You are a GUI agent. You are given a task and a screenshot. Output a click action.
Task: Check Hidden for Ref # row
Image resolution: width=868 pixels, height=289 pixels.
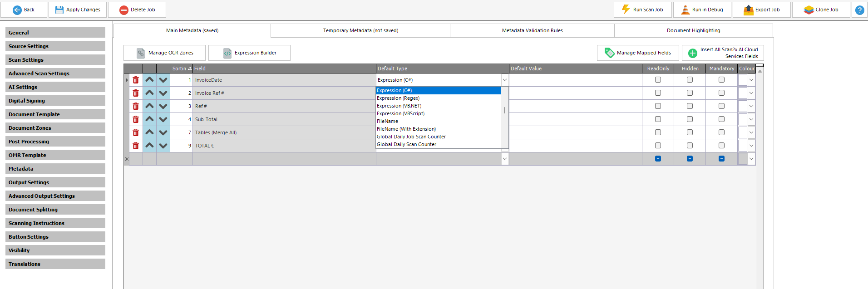click(x=690, y=106)
